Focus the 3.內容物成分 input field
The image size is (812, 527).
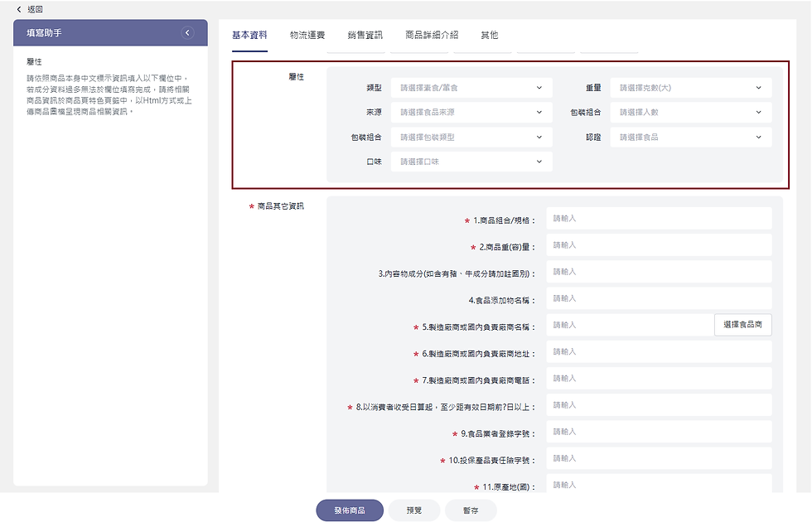click(659, 272)
